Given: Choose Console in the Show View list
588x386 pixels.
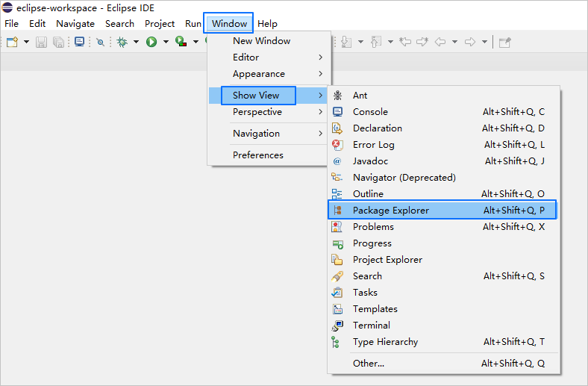Looking at the screenshot, I should pos(370,112).
